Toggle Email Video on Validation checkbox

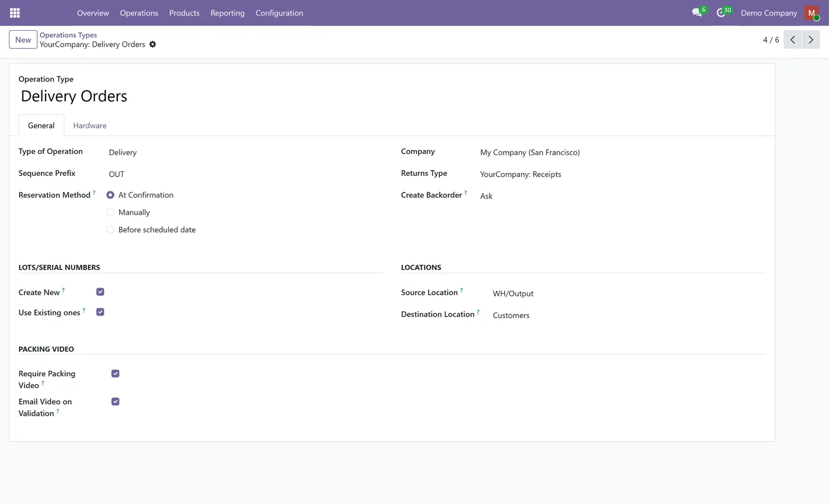115,402
